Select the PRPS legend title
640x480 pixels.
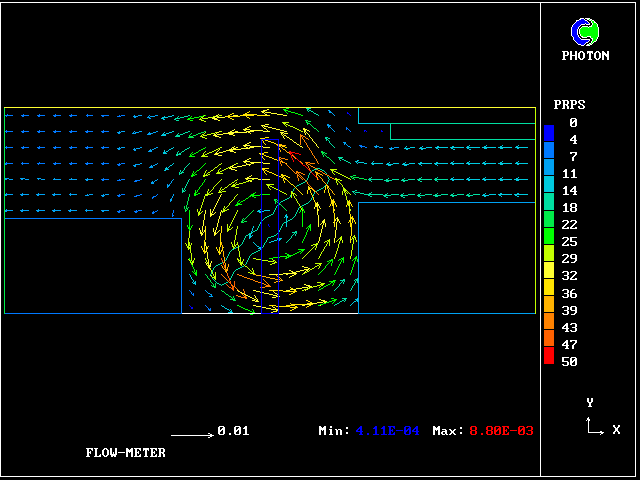click(x=569, y=105)
